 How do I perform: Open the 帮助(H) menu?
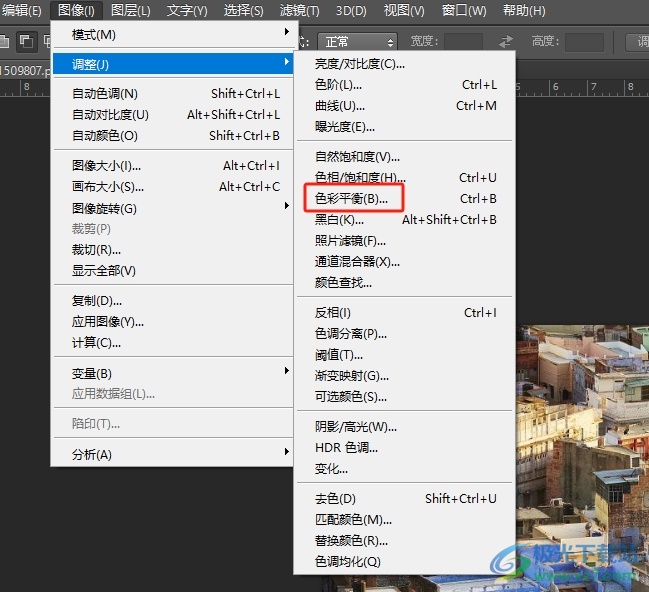click(524, 10)
